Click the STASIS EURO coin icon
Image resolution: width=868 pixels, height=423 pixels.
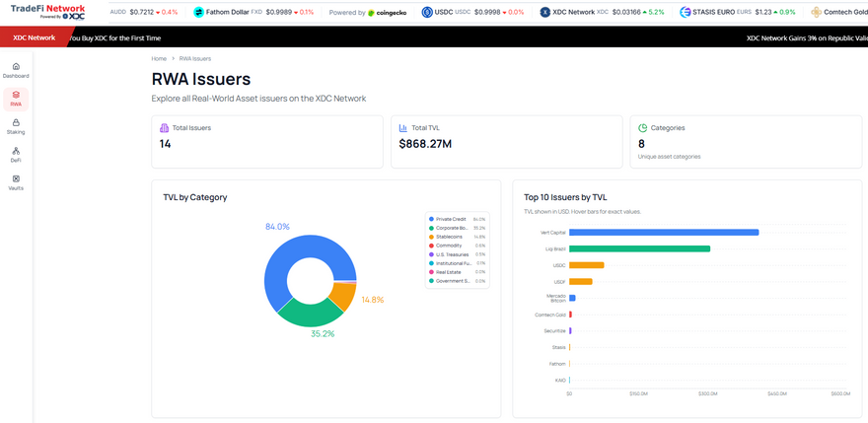pyautogui.click(x=686, y=12)
